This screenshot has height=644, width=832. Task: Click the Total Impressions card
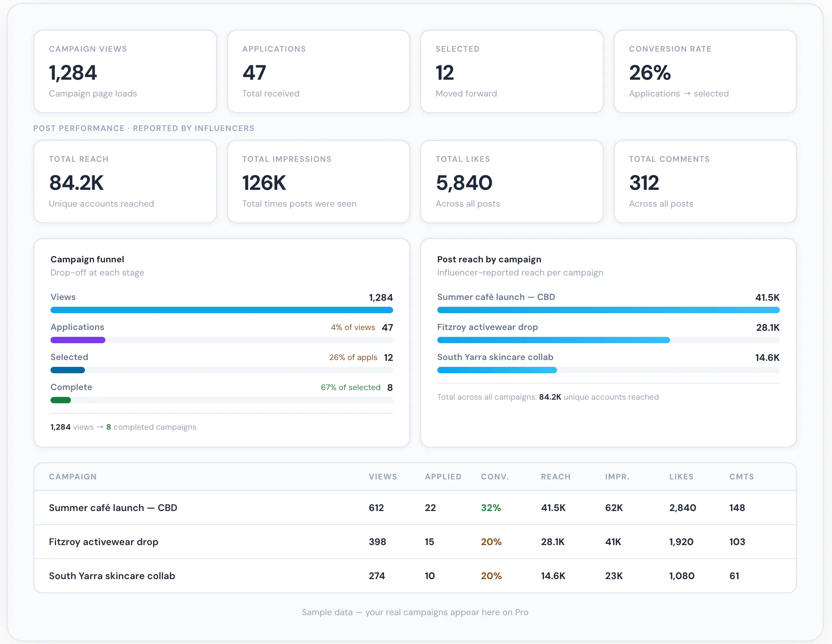319,182
